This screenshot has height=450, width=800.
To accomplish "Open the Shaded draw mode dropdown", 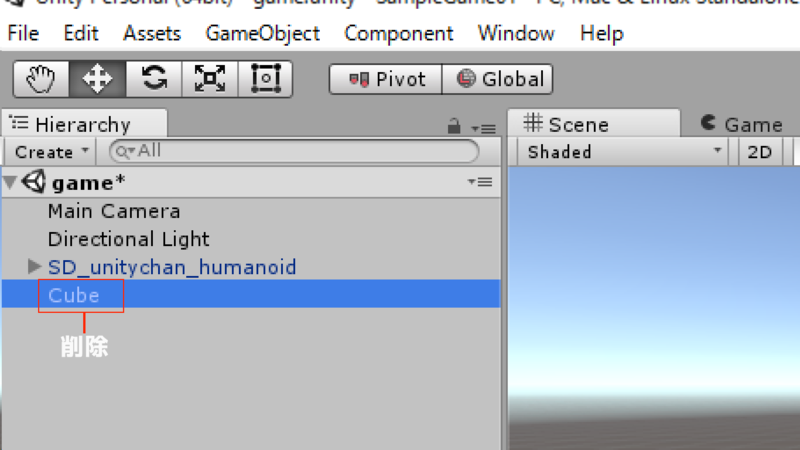I will click(x=624, y=152).
